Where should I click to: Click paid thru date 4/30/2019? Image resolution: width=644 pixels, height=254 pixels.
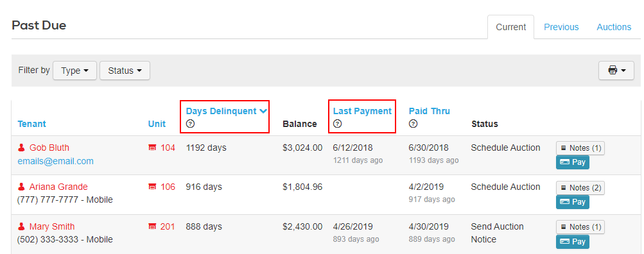(x=429, y=226)
